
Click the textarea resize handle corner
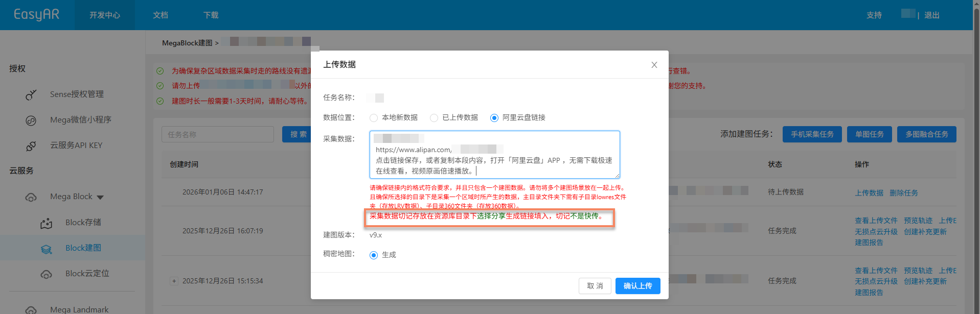(617, 176)
